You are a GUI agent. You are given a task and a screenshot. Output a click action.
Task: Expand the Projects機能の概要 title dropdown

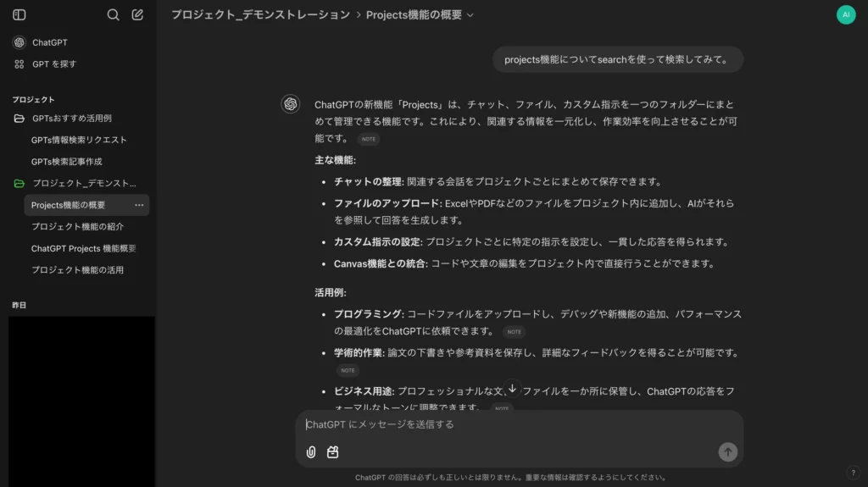pyautogui.click(x=470, y=15)
